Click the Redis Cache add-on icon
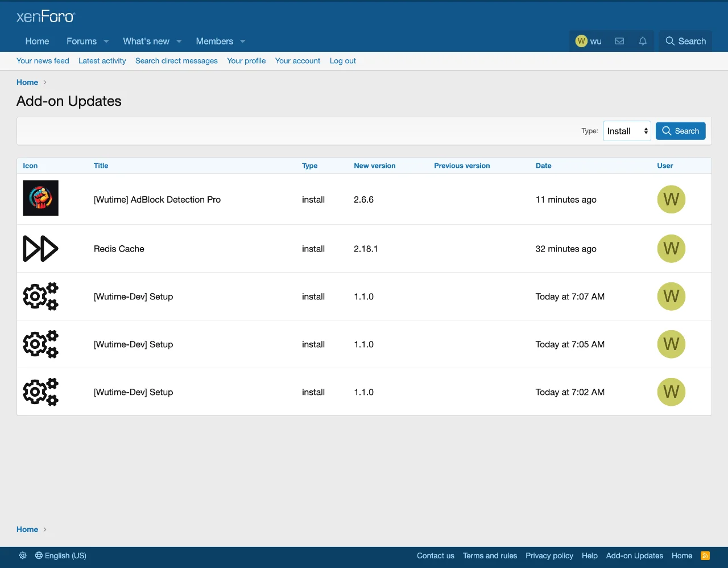Viewport: 728px width, 568px height. pos(40,249)
